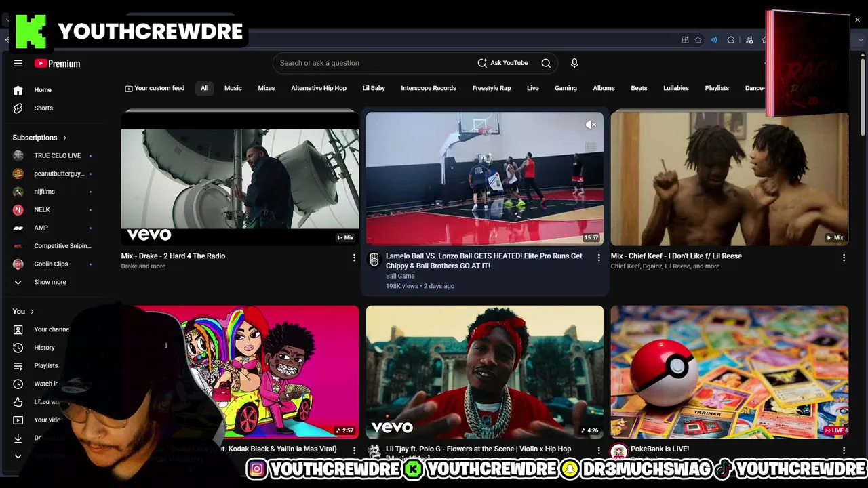Image resolution: width=868 pixels, height=488 pixels.
Task: Start voice search with the microphone
Action: coord(574,63)
